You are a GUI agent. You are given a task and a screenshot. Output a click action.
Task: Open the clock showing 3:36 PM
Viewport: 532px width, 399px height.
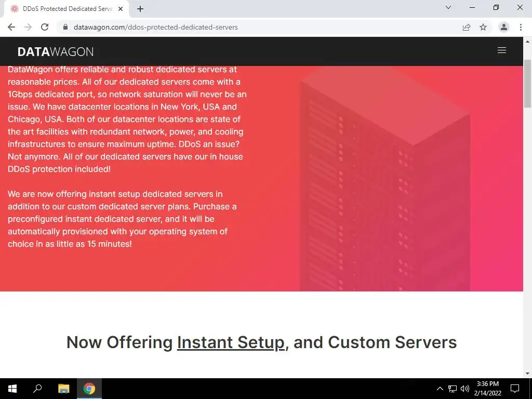(x=487, y=389)
